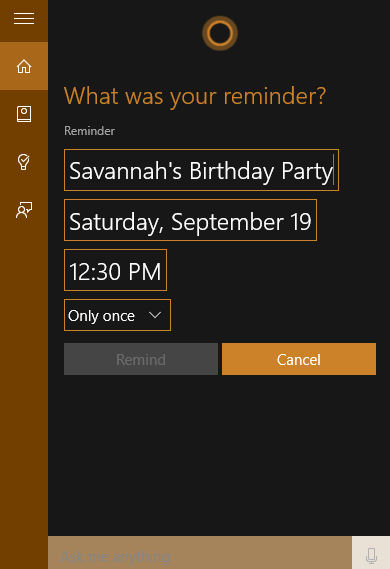Viewport: 390px width, 569px height.
Task: Focus the Savannah's Birthday Party text field
Action: coord(201,170)
